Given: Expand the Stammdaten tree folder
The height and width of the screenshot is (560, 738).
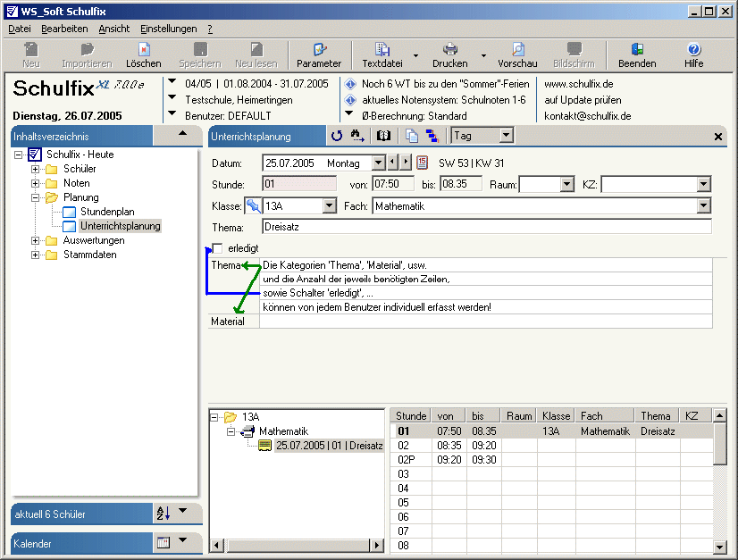Looking at the screenshot, I should [36, 255].
